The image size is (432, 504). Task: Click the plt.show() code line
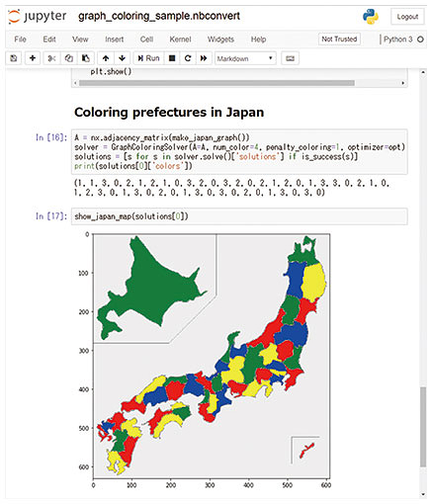tap(111, 71)
